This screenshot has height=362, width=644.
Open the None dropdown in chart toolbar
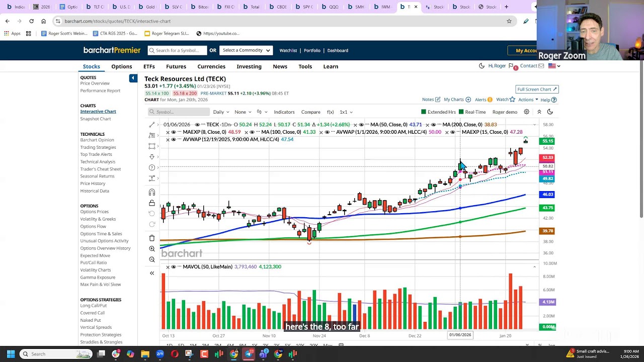pyautogui.click(x=243, y=112)
